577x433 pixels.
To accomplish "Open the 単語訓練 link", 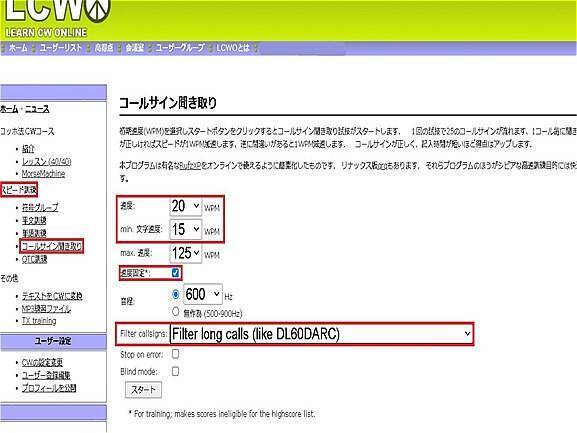I will coord(34,233).
